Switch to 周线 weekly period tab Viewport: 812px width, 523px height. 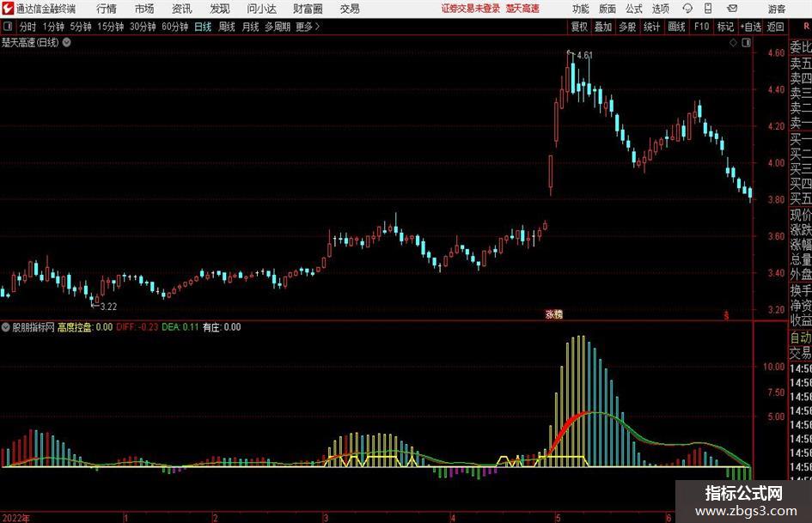[x=227, y=27]
